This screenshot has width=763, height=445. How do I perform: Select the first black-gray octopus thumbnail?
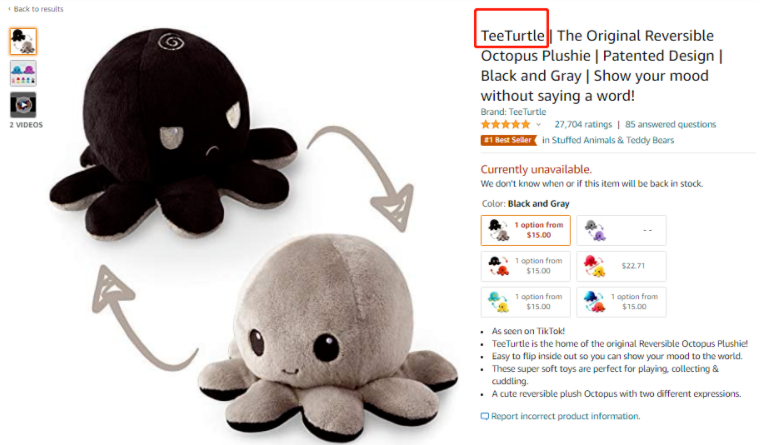click(23, 41)
